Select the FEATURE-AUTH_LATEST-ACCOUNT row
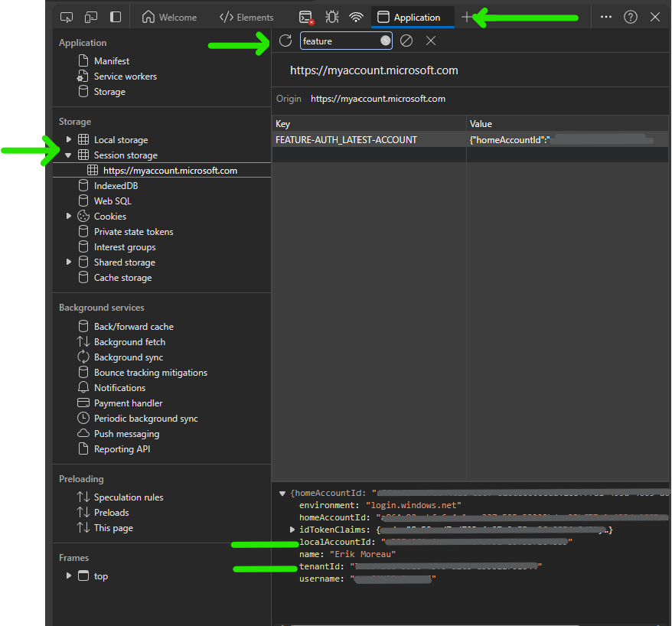The width and height of the screenshot is (672, 626). click(x=347, y=139)
